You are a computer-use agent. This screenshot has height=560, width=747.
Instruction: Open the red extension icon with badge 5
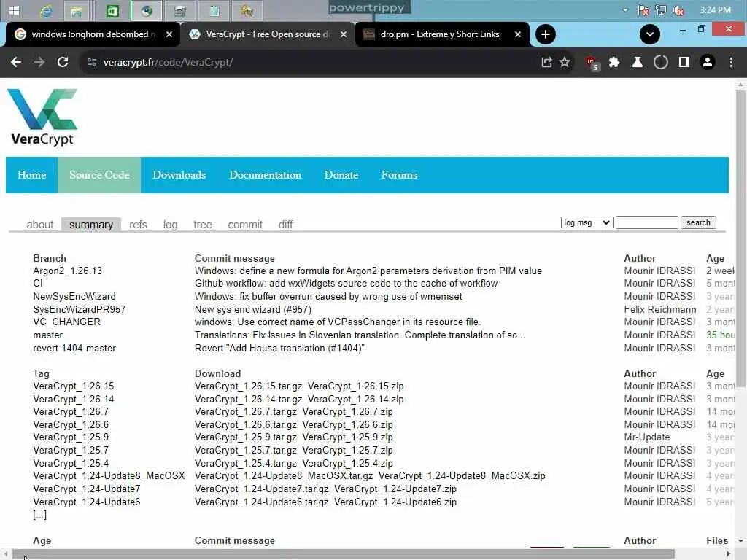click(x=592, y=63)
